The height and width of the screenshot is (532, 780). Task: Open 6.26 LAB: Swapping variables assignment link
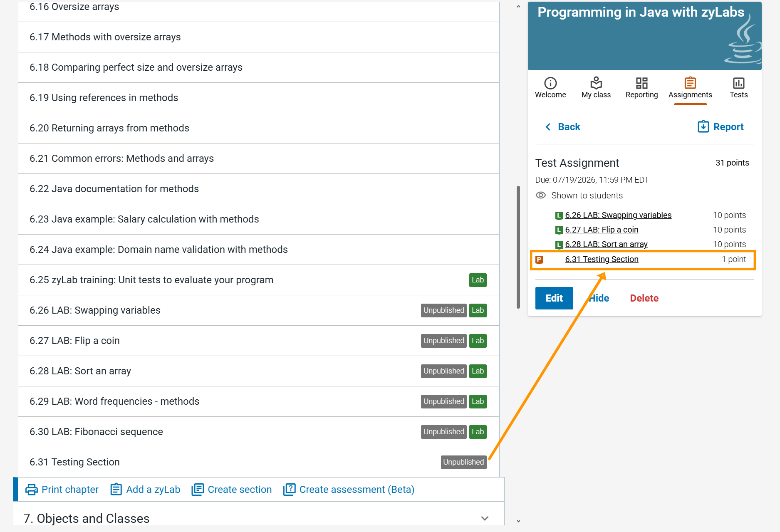(x=618, y=215)
